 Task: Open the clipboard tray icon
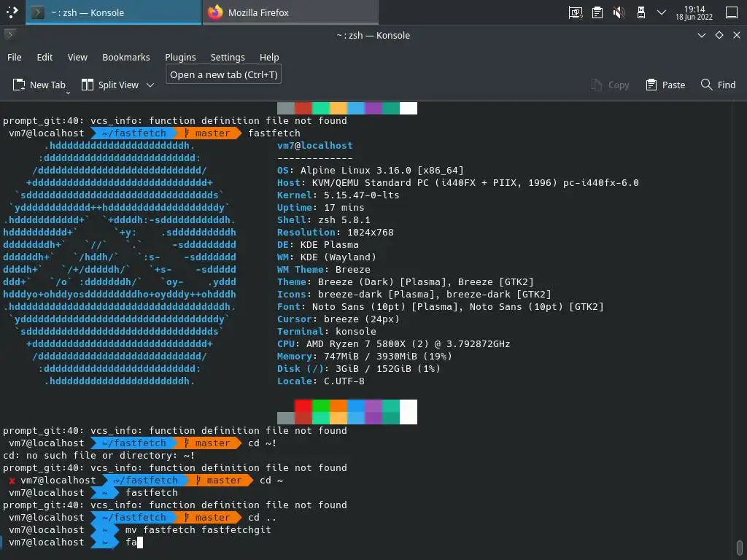tap(597, 12)
